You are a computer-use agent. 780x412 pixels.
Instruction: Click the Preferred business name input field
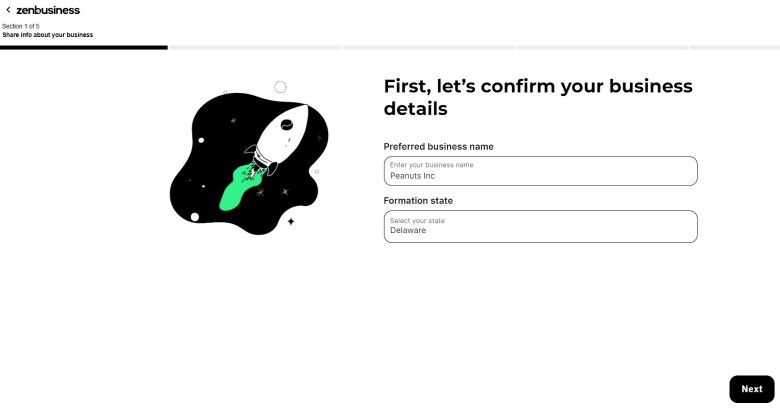tap(541, 171)
